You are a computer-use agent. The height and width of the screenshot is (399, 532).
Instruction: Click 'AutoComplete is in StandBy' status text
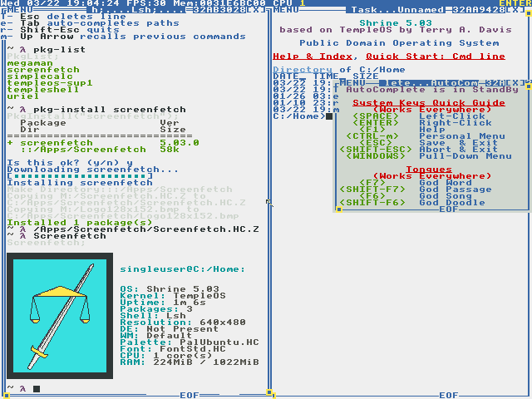(x=432, y=90)
